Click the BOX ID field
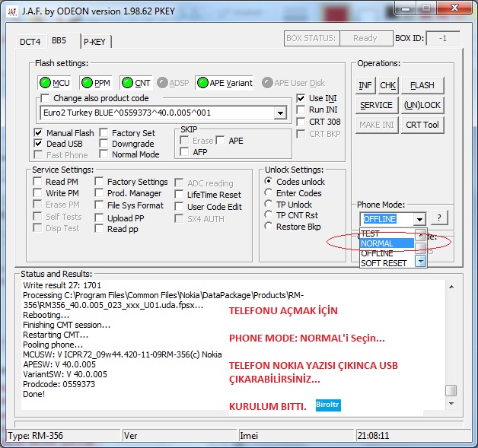 coord(443,38)
